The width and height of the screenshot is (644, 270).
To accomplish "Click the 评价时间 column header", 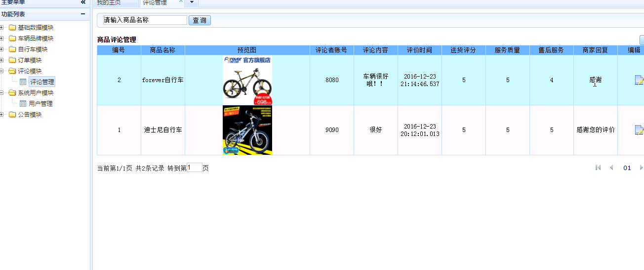I will click(x=420, y=50).
